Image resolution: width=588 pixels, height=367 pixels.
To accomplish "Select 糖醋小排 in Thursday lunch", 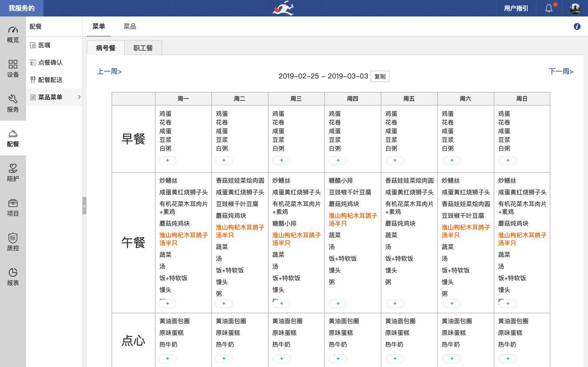I will (x=341, y=180).
